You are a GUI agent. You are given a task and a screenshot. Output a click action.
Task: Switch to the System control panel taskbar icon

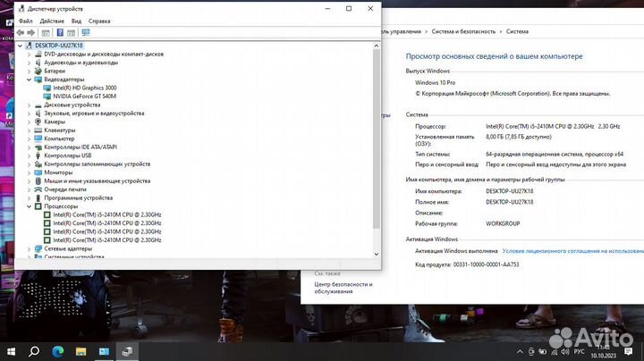104,351
